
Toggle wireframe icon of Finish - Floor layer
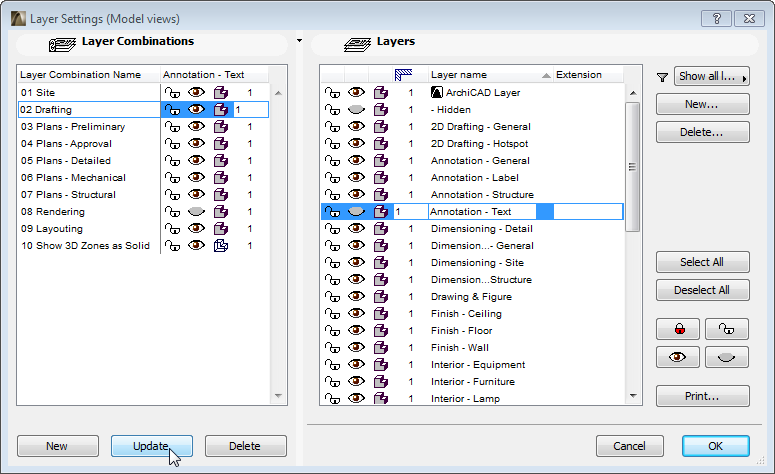pyautogui.click(x=381, y=331)
